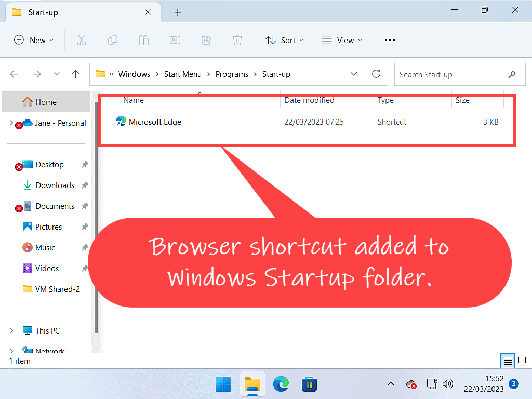Click the Share icon in toolbar
This screenshot has height=399, width=532.
[206, 40]
